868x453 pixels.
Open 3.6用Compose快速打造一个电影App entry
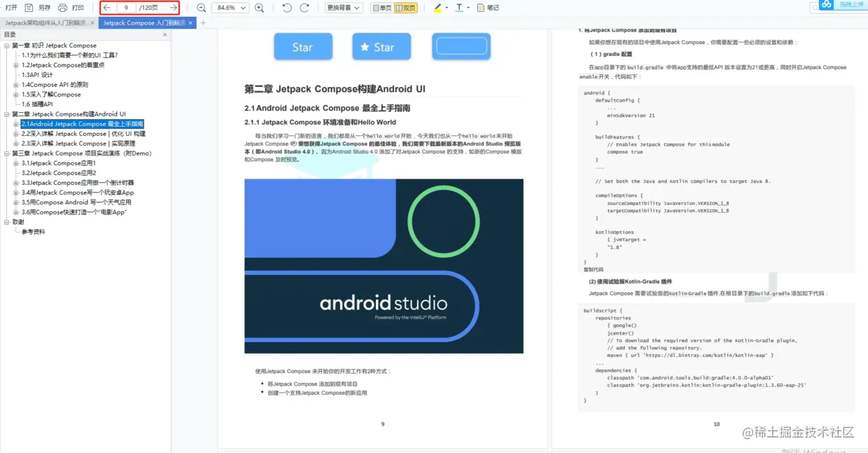coord(74,212)
